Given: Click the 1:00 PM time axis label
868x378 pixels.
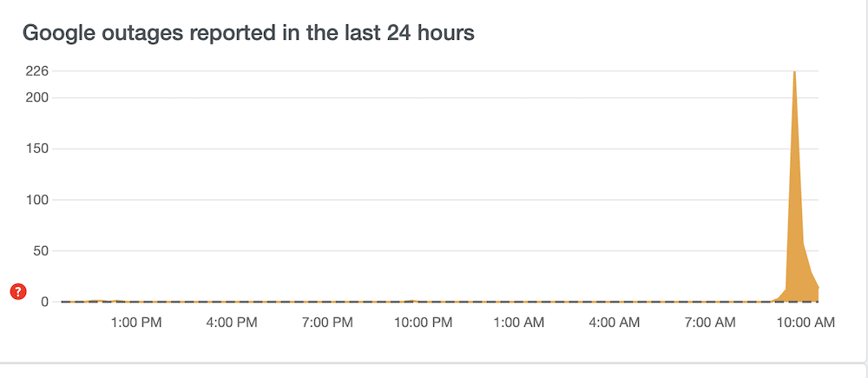Looking at the screenshot, I should click(137, 322).
